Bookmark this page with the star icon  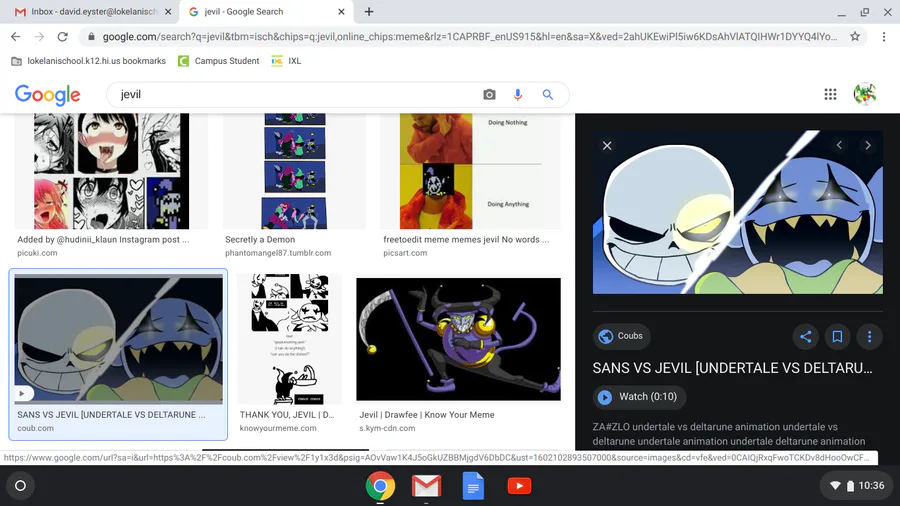point(855,37)
